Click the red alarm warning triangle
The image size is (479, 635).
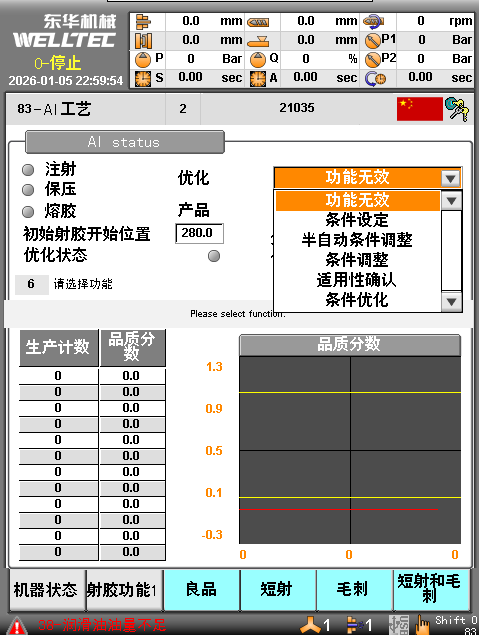[x=16, y=626]
